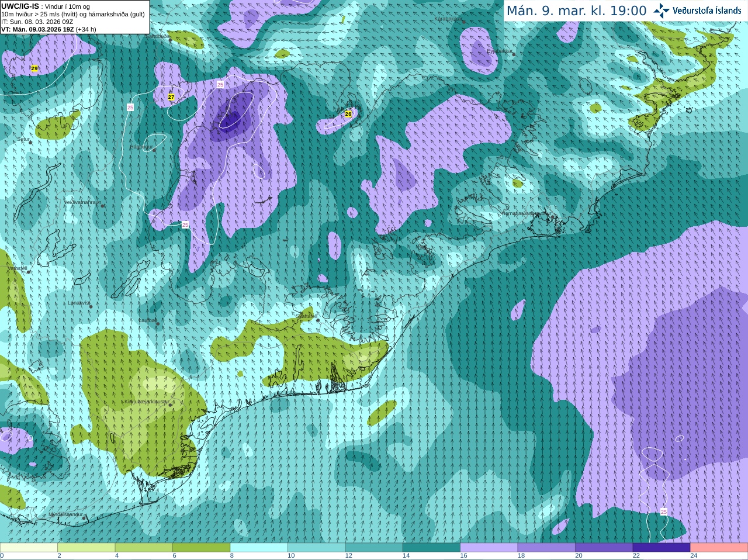This screenshot has width=748, height=560.
Task: Click the '10m hviður > 25 m/s' description line
Action: (x=73, y=14)
